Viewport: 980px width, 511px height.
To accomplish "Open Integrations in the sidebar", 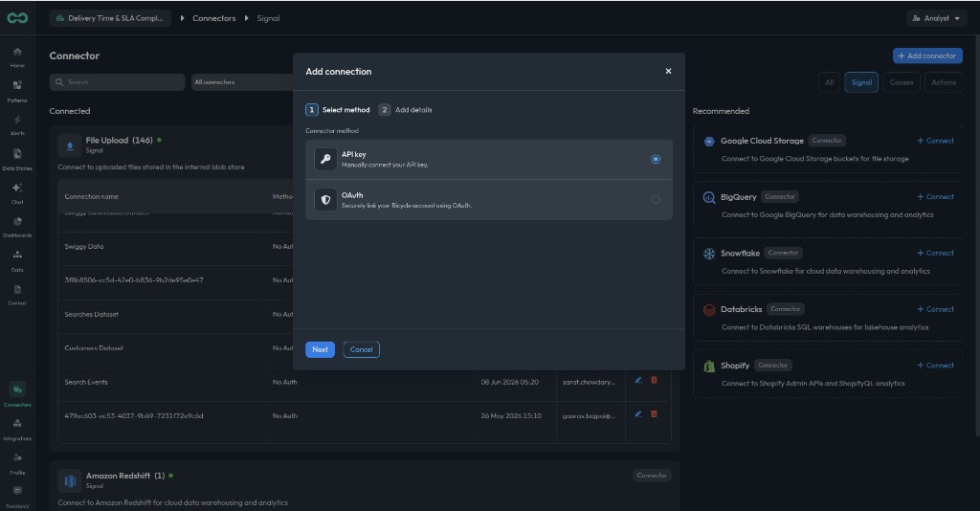I will 17,429.
